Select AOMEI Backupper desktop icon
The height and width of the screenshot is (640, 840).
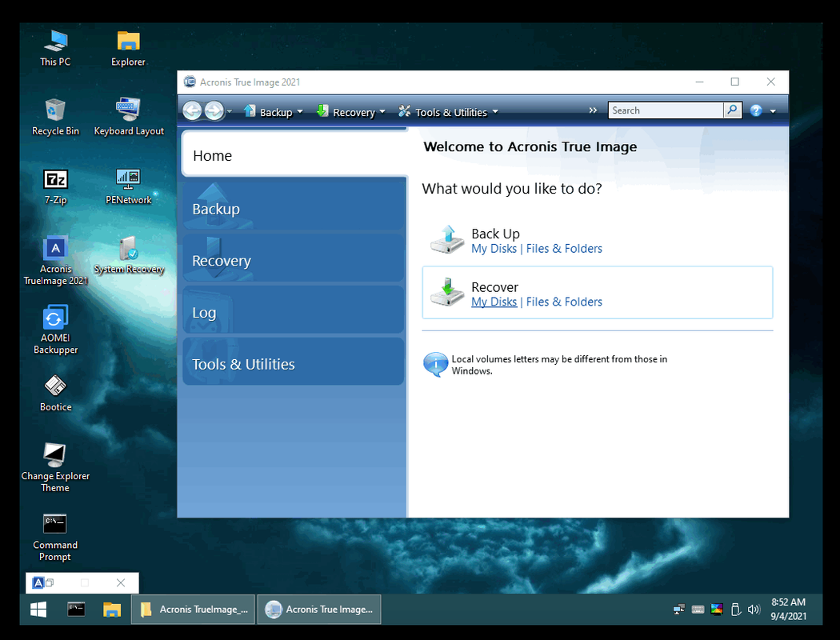point(55,330)
